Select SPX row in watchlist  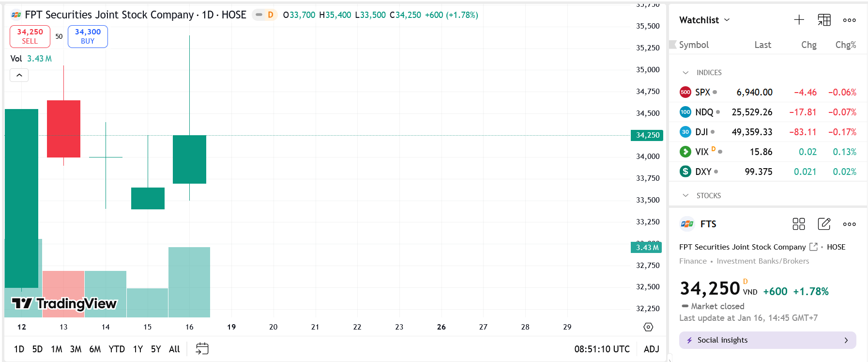pyautogui.click(x=767, y=92)
